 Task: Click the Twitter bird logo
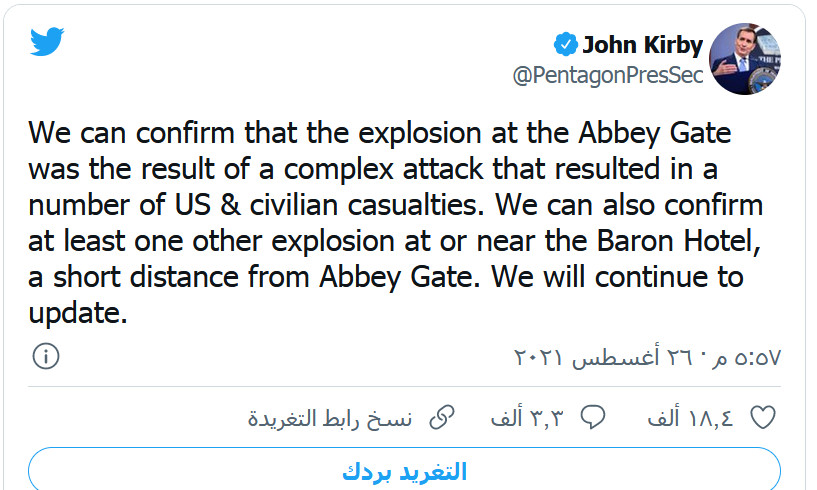(47, 43)
